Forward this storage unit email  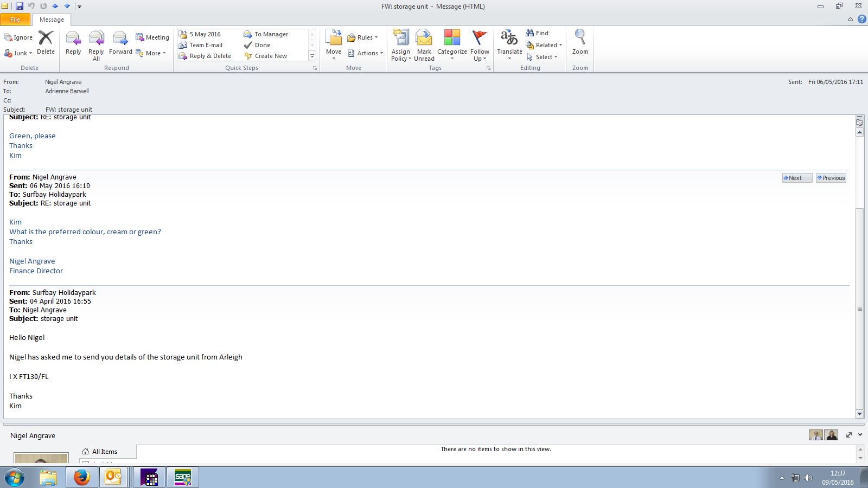click(120, 43)
